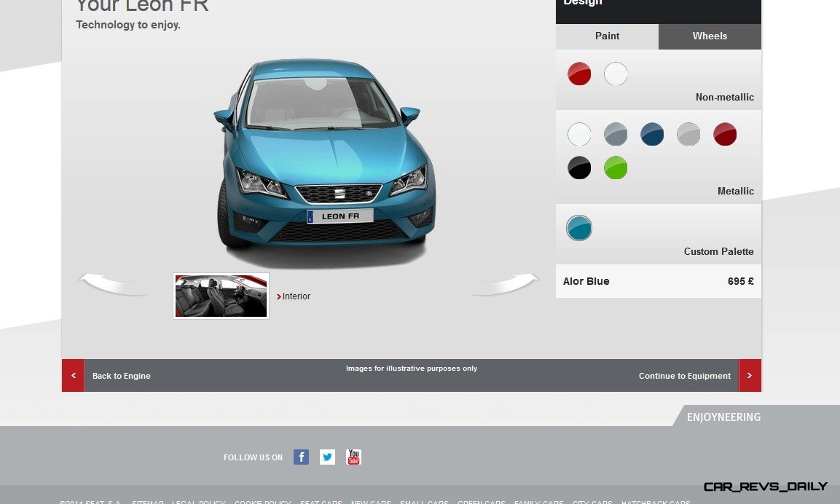Open the SEAT Facebook page icon
The height and width of the screenshot is (504, 840).
tap(301, 457)
